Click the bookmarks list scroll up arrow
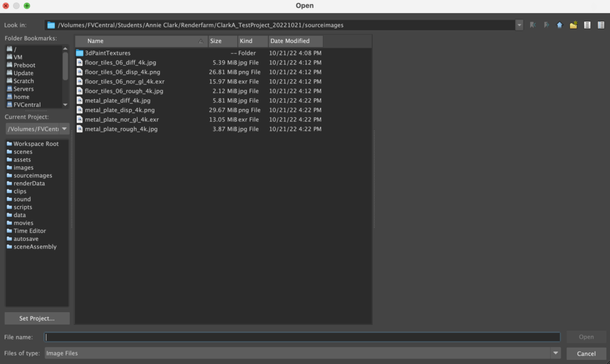The width and height of the screenshot is (610, 364). click(65, 49)
